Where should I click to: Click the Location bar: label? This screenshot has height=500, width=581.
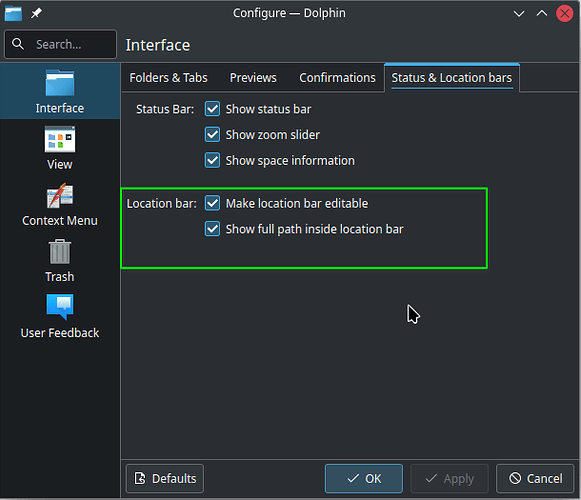coord(162,203)
